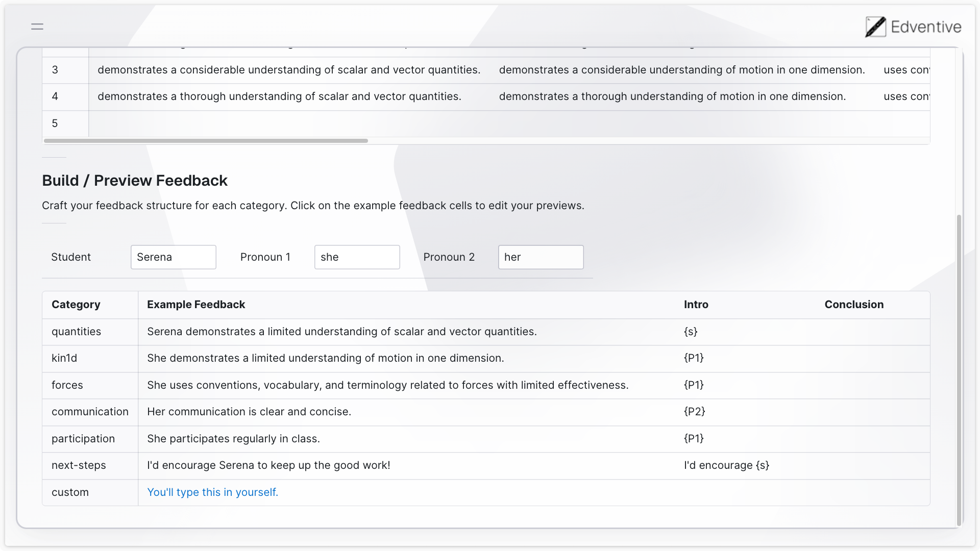980x551 pixels.
Task: Click row number 5 in comment table
Action: click(65, 123)
